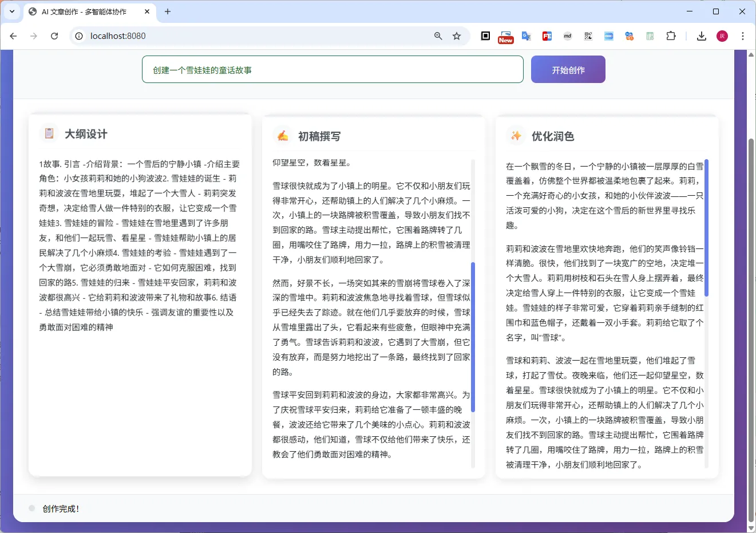Open the Extensions puzzle piece icon
This screenshot has height=533, width=756.
click(671, 35)
